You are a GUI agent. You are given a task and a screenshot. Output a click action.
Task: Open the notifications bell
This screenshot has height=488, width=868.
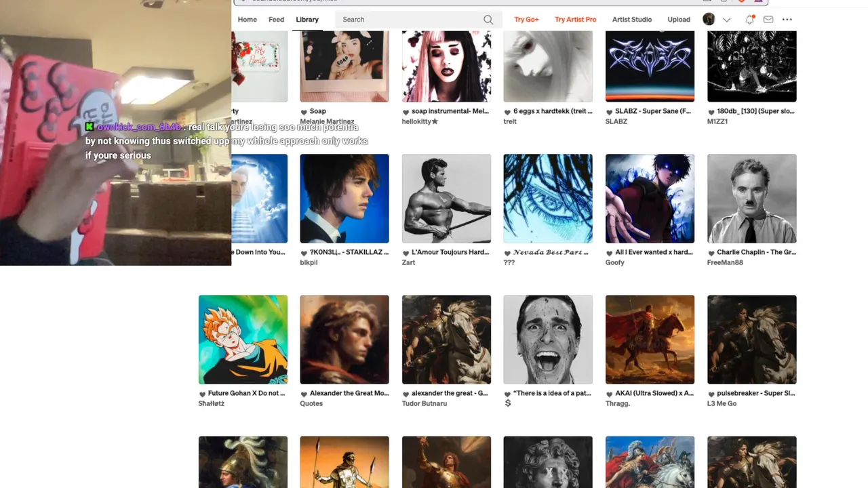[x=749, y=20]
